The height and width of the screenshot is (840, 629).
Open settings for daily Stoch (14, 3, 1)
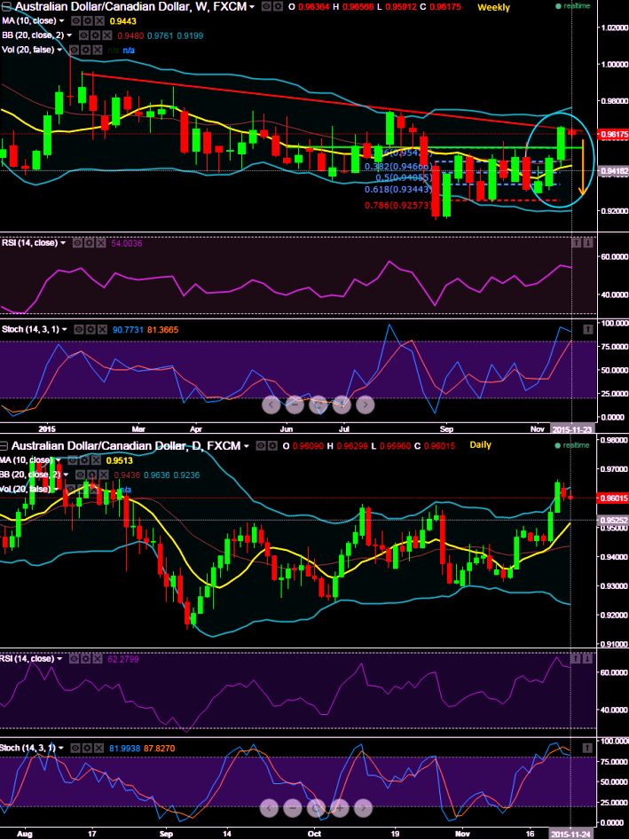pos(86,748)
